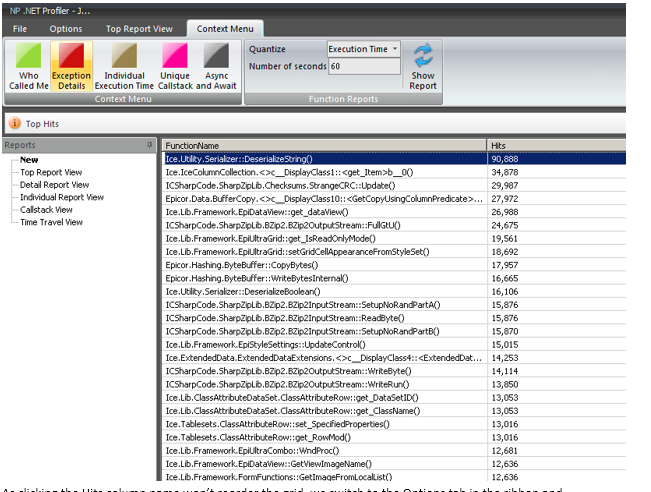Click the 24,675 hits cell
This screenshot has height=492, width=651.
(x=557, y=225)
